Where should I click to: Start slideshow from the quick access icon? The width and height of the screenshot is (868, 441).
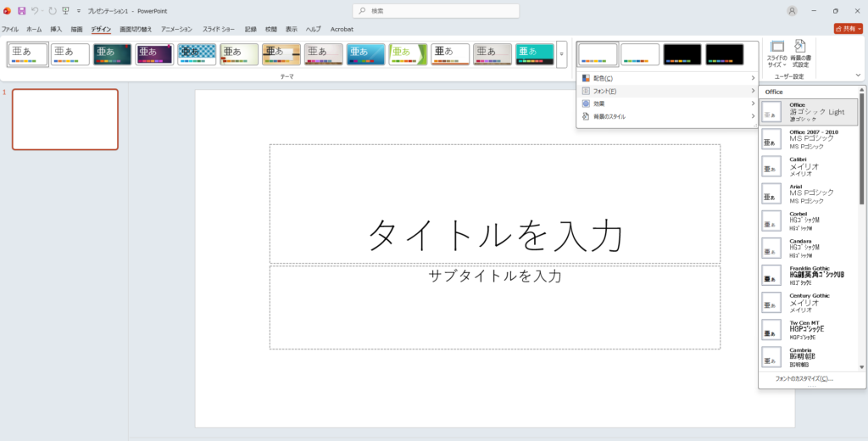tap(65, 11)
